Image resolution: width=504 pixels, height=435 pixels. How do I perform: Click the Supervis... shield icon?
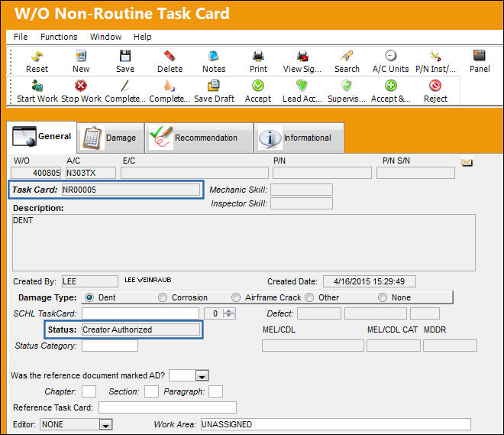347,86
